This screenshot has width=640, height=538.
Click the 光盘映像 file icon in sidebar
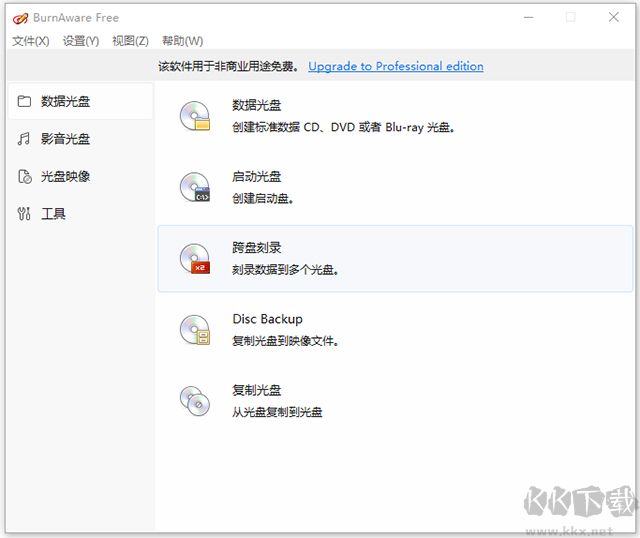pos(25,177)
